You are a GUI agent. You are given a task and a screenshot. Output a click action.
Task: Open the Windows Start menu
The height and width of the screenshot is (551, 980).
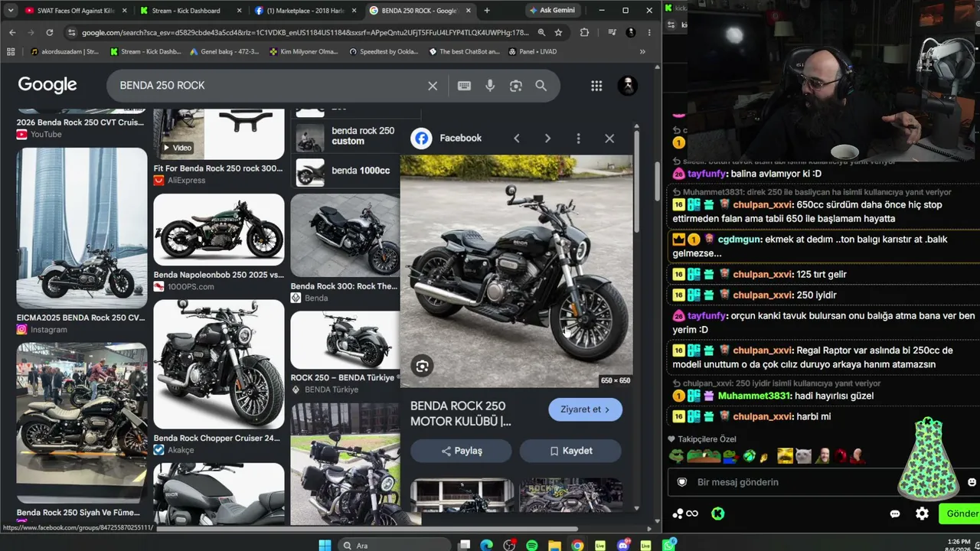tap(325, 546)
